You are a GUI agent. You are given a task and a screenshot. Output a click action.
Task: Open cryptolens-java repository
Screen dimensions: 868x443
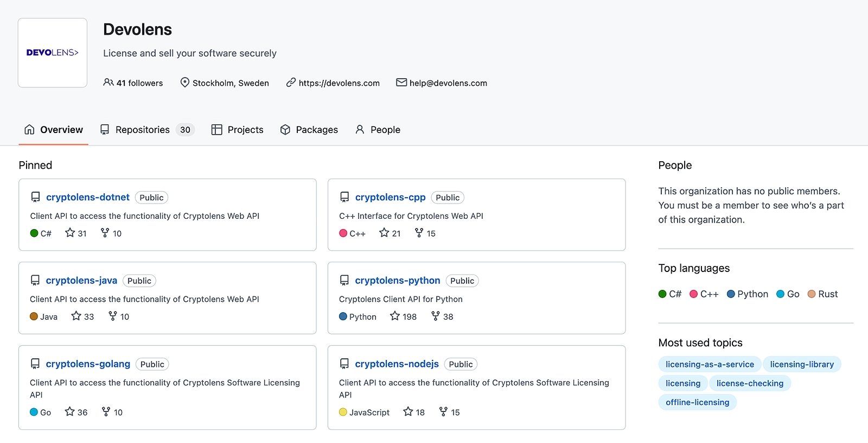coord(81,280)
